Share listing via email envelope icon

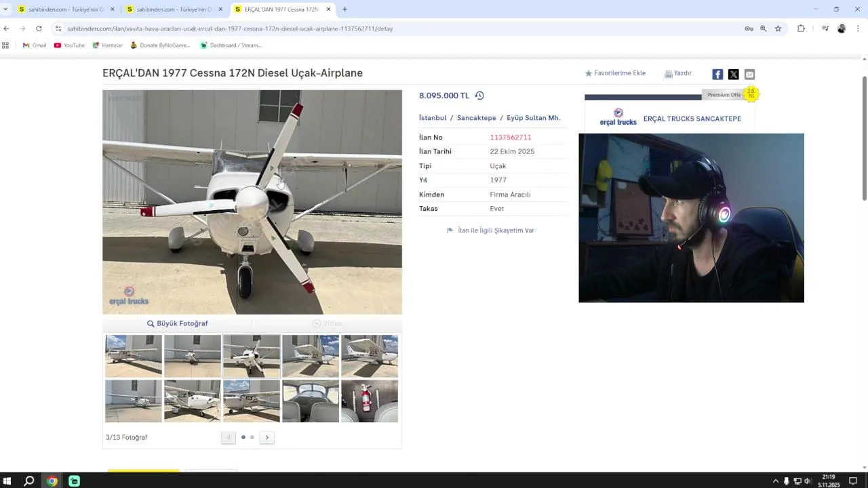tap(749, 75)
